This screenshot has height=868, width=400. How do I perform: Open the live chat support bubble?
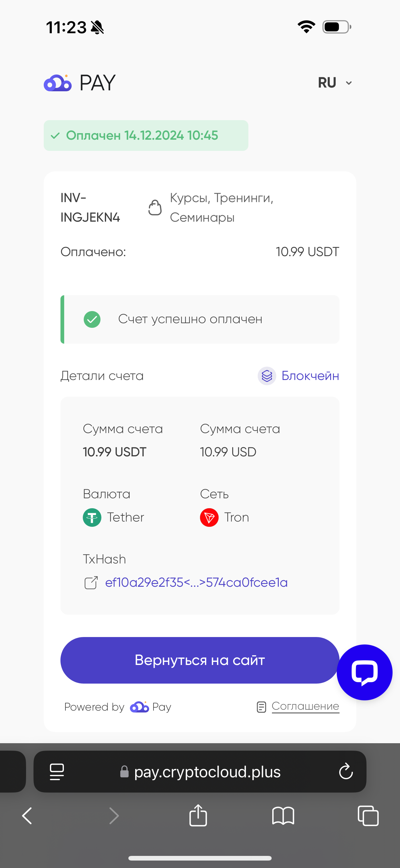pyautogui.click(x=364, y=672)
